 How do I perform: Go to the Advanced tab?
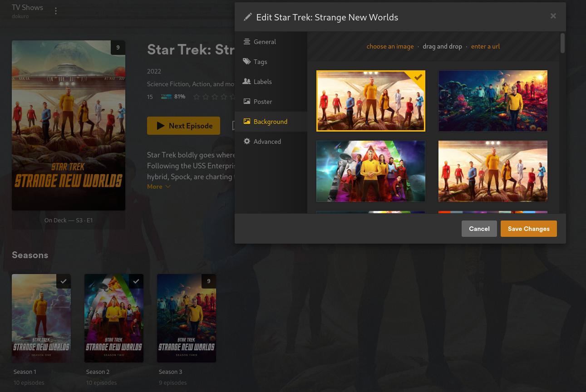pyautogui.click(x=271, y=142)
